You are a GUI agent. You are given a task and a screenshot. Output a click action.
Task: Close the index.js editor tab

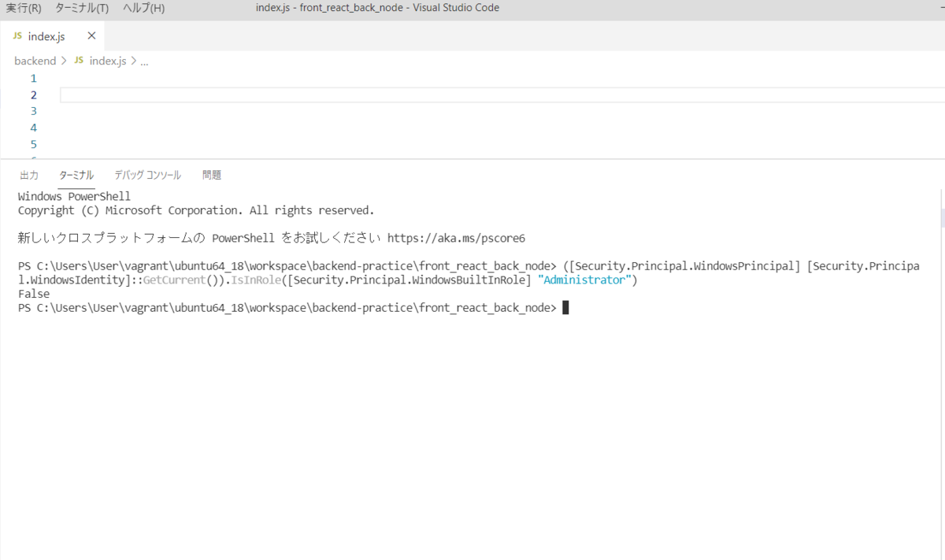(x=91, y=35)
